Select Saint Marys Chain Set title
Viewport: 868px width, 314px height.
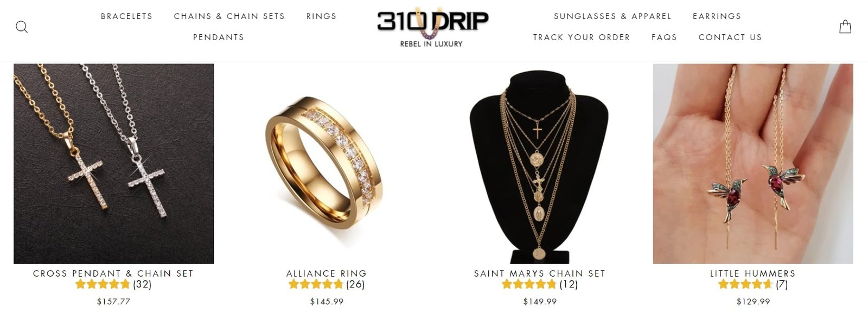[x=540, y=273]
